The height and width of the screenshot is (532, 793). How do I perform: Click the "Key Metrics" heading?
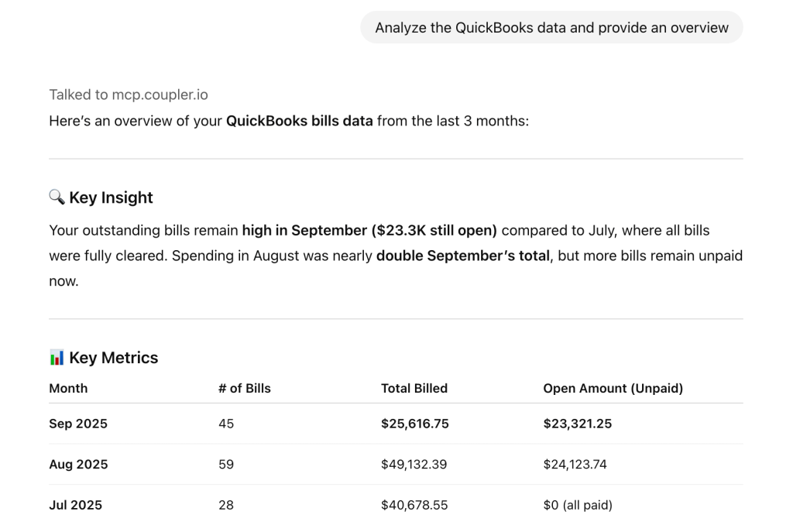pos(113,358)
